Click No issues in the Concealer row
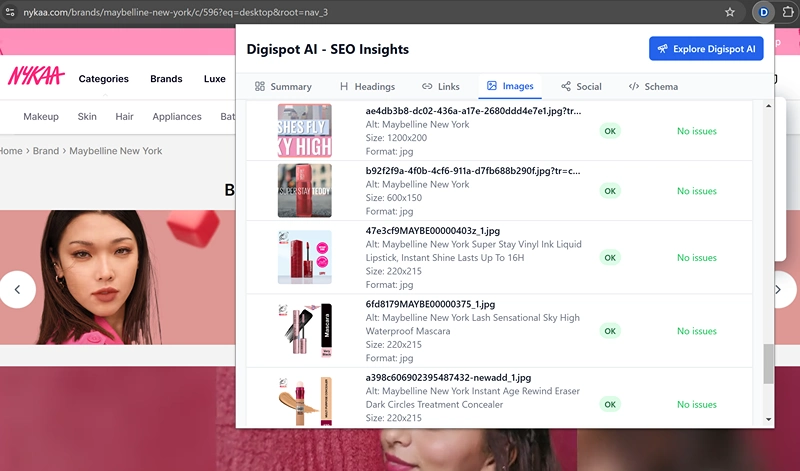This screenshot has height=471, width=800. 696,404
